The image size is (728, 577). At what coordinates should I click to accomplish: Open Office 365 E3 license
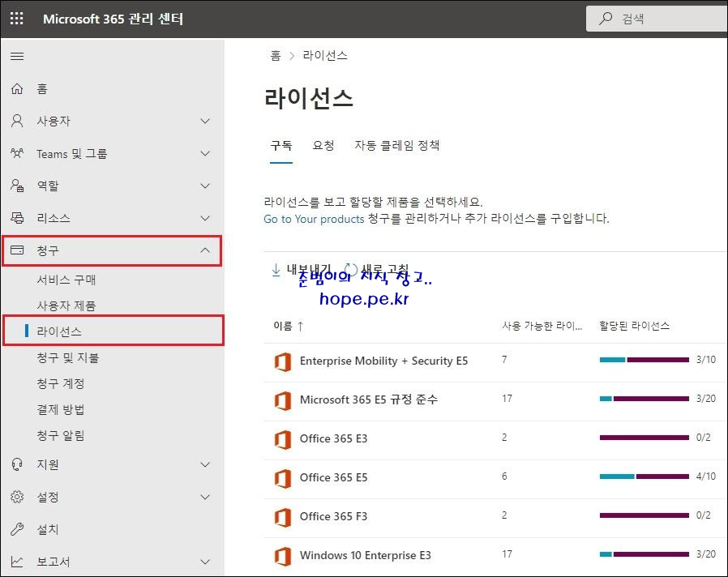[x=333, y=438]
